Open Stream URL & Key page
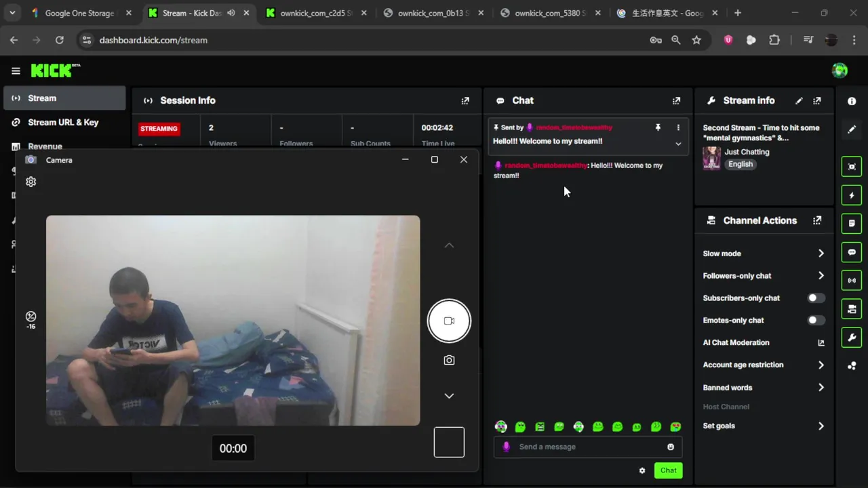 pos(64,122)
